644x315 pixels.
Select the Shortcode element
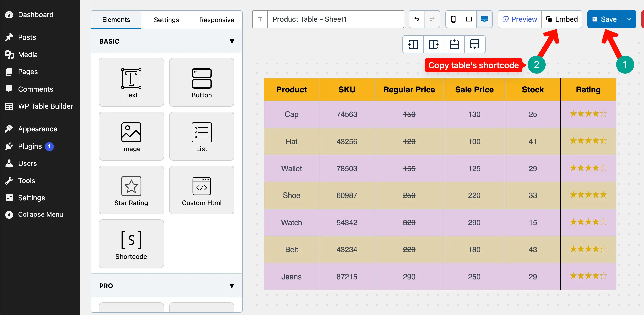coord(131,244)
